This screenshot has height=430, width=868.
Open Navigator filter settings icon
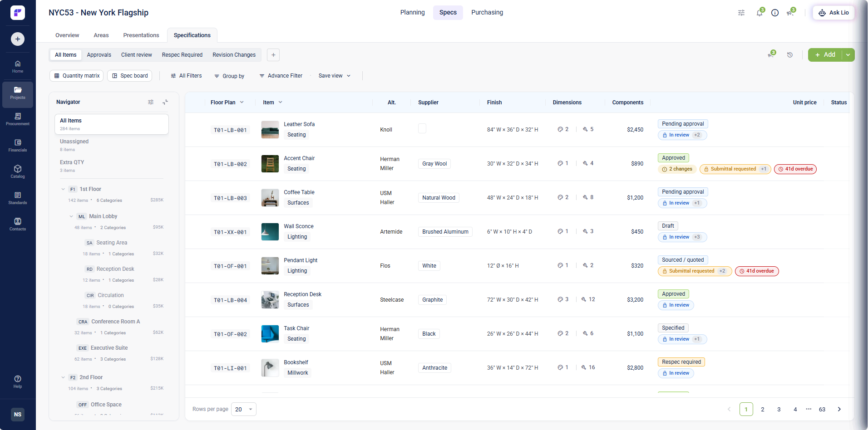(x=151, y=102)
